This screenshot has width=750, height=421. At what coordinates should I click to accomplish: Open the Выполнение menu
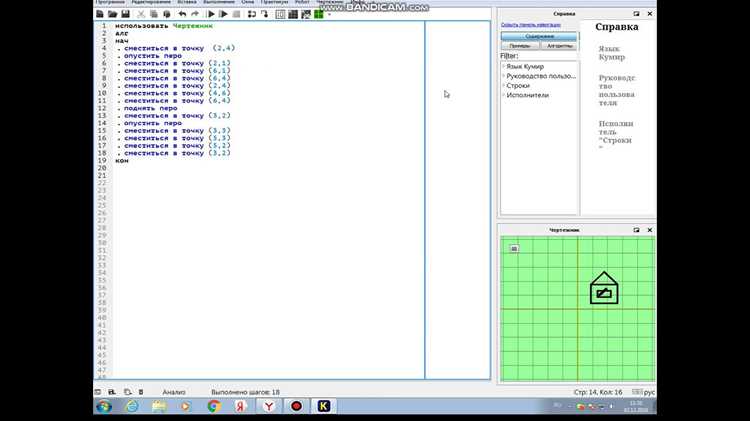[219, 2]
